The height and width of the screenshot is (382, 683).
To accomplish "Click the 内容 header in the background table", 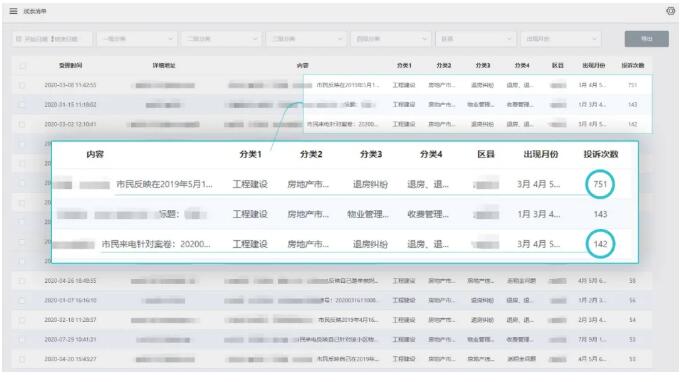I will [302, 65].
